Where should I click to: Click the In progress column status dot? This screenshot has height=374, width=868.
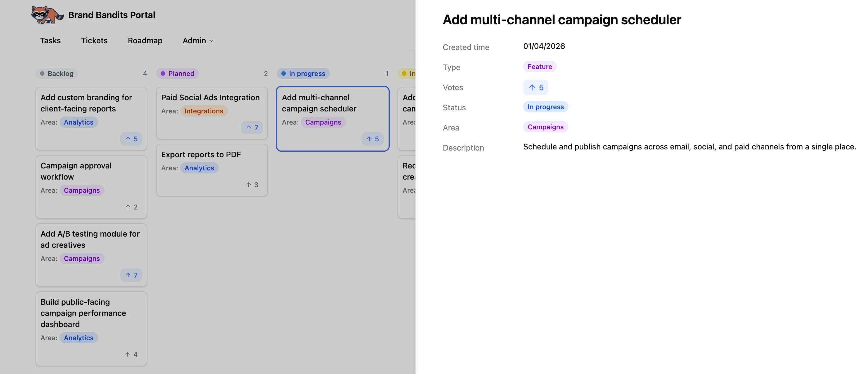pyautogui.click(x=284, y=73)
